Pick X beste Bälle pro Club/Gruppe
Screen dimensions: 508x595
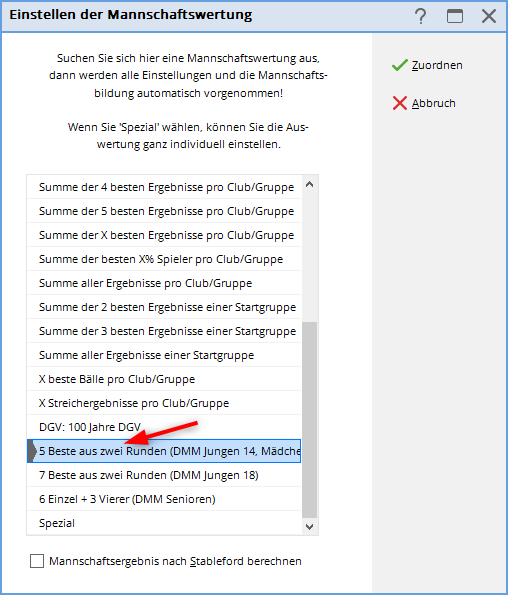pos(164,379)
